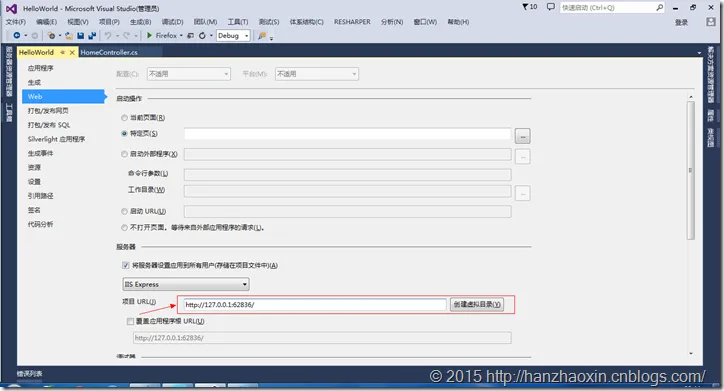Open the RESHARPER menu
This screenshot has height=391, width=724.
pyautogui.click(x=352, y=22)
